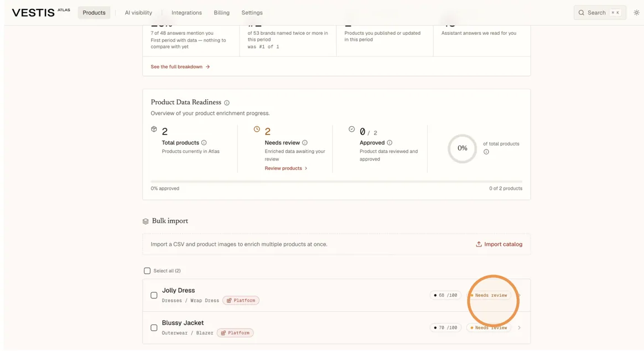Click the Platform tag on Jolly Dress
Image resolution: width=644 pixels, height=351 pixels.
(x=241, y=301)
